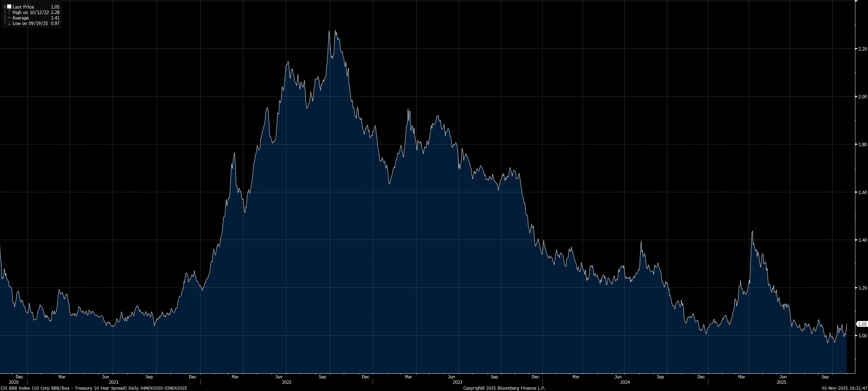Screen dimensions: 868x391
Task: Click the Bloomberg Finance copyright text
Action: tap(504, 388)
